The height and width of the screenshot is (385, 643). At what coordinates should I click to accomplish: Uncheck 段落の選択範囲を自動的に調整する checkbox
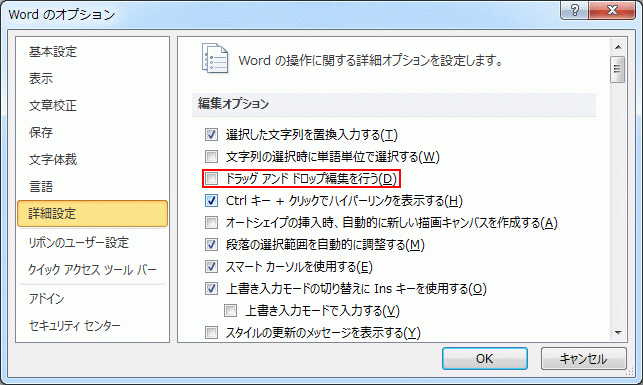(x=211, y=245)
